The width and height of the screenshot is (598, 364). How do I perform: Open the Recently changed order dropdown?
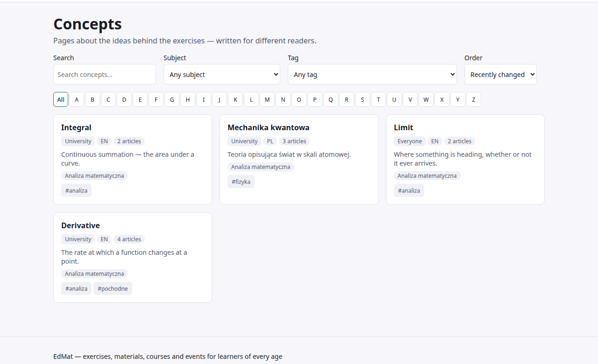(500, 74)
